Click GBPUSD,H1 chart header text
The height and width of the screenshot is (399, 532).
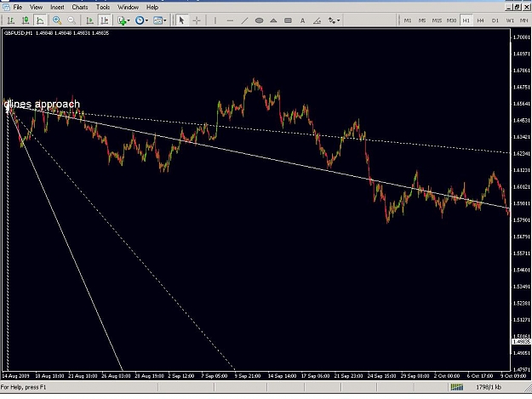pyautogui.click(x=18, y=33)
